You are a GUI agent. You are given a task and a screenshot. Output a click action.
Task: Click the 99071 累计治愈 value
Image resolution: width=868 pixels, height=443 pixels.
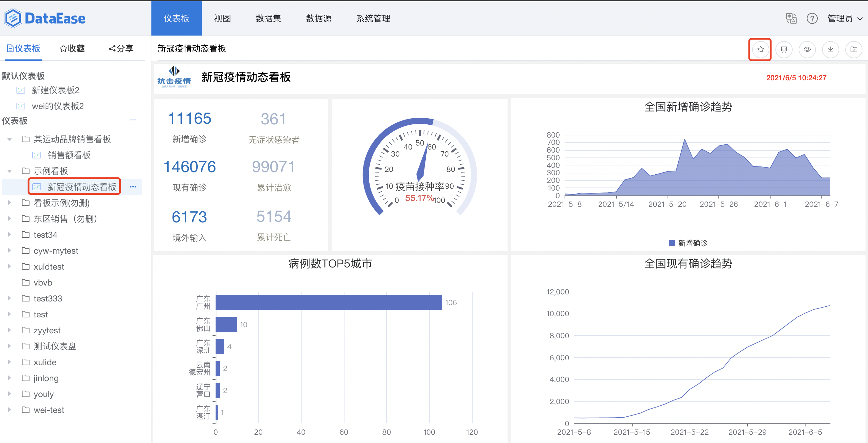[x=273, y=167]
